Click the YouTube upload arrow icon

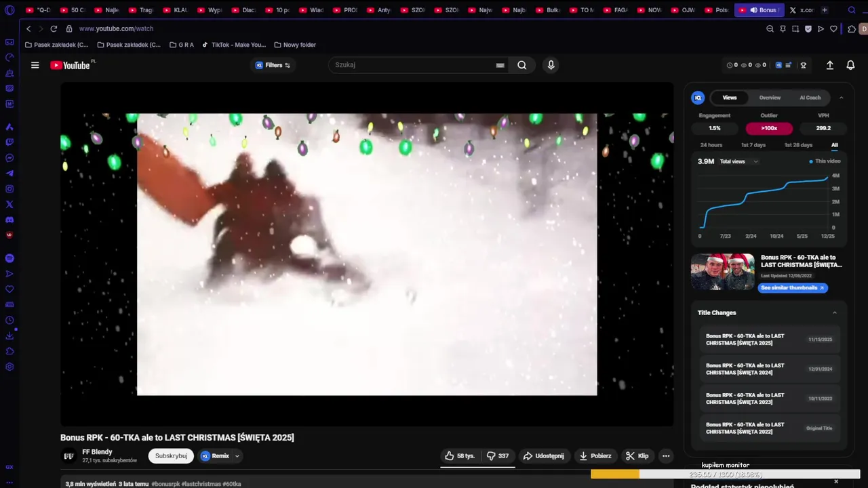(829, 65)
